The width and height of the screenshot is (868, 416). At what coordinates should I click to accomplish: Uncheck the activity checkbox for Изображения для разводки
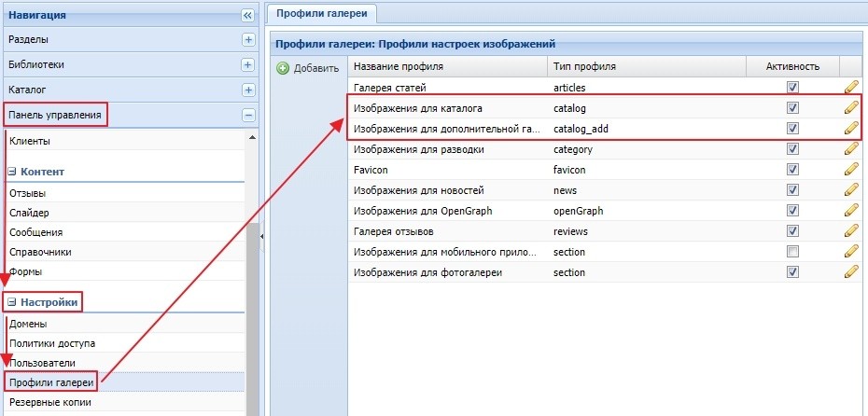[792, 149]
